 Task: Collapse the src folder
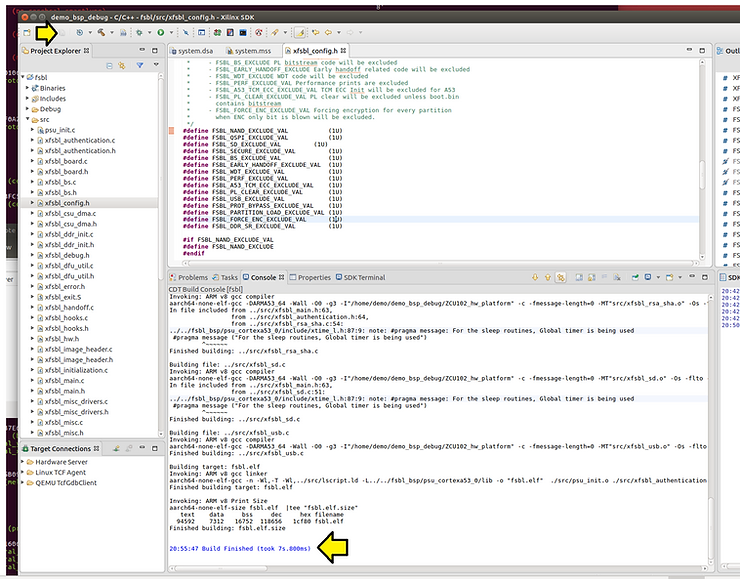click(27, 119)
